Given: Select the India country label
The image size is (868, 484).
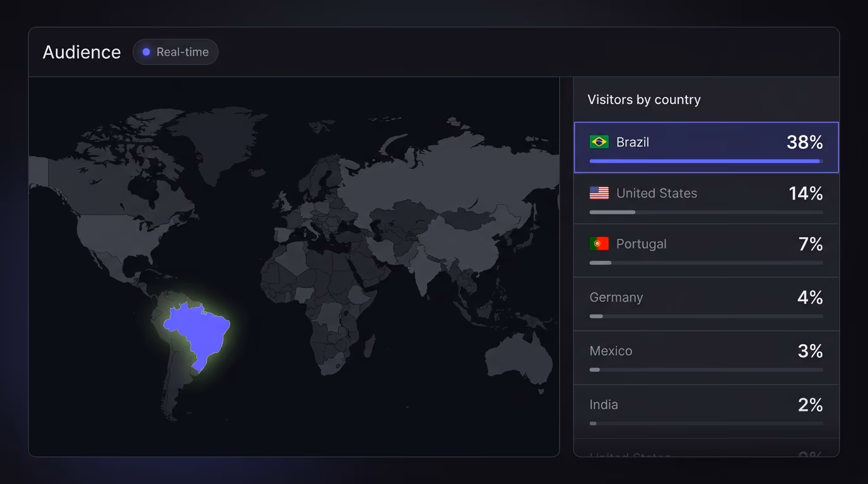Looking at the screenshot, I should (x=604, y=405).
